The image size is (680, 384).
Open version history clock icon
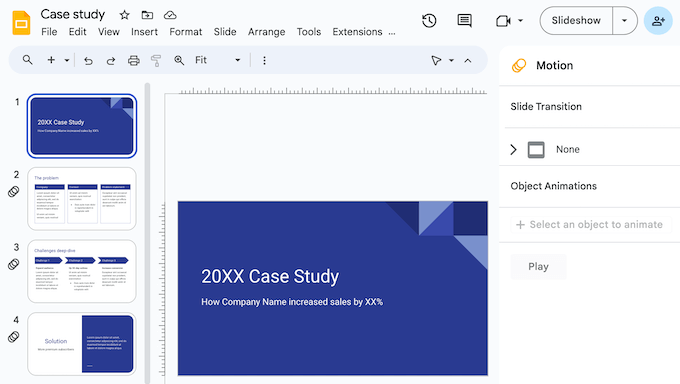(429, 20)
